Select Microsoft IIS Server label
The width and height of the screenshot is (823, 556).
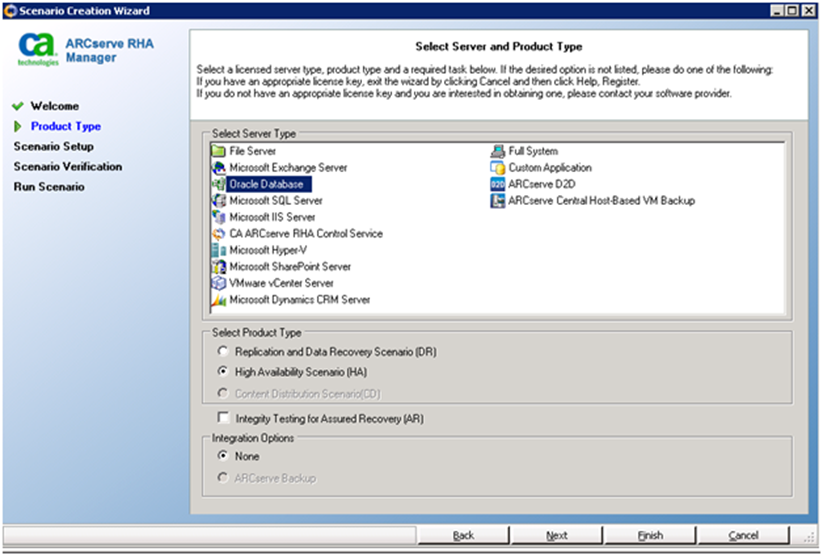(x=272, y=217)
